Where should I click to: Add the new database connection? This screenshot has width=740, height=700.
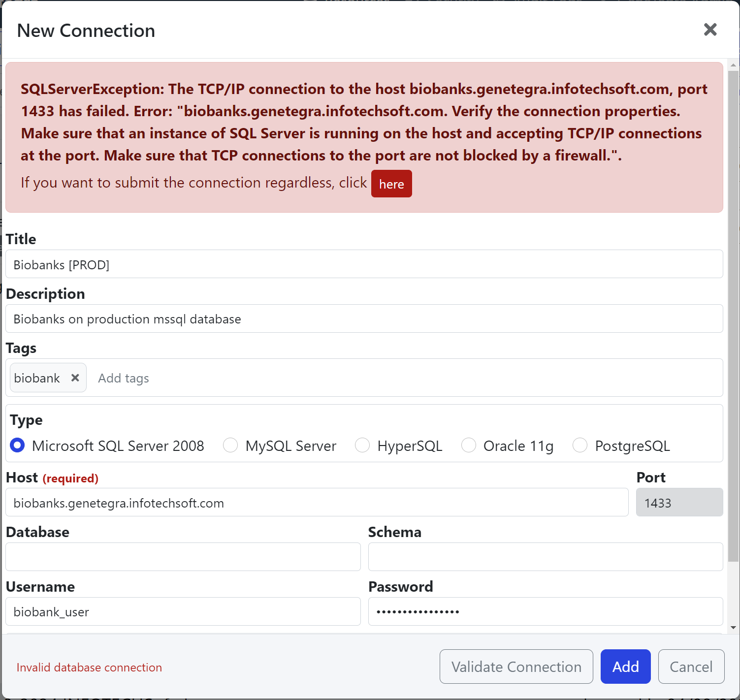(625, 667)
